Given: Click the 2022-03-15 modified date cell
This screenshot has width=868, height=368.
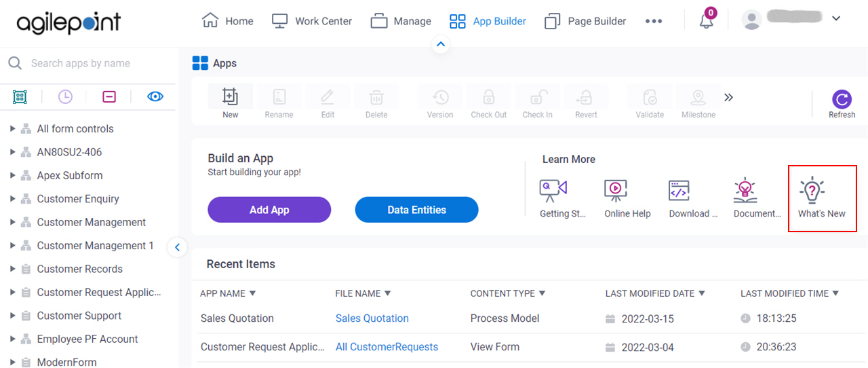Looking at the screenshot, I should coord(648,319).
